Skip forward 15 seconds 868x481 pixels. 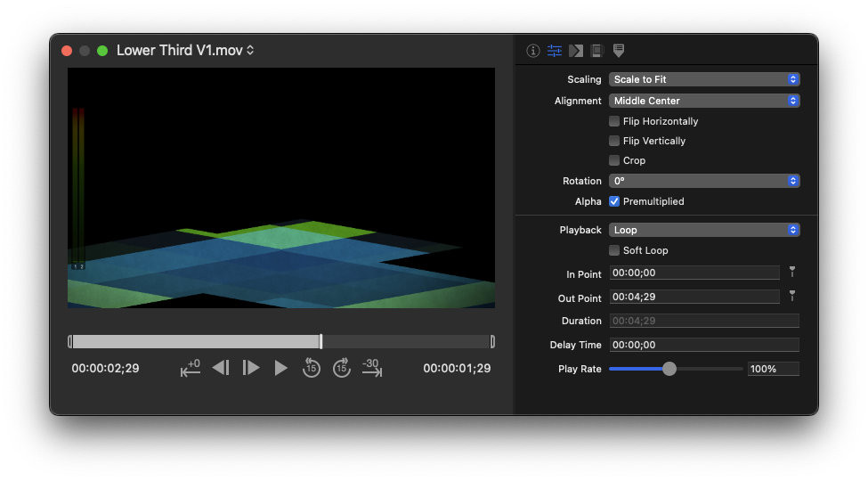pyautogui.click(x=342, y=368)
